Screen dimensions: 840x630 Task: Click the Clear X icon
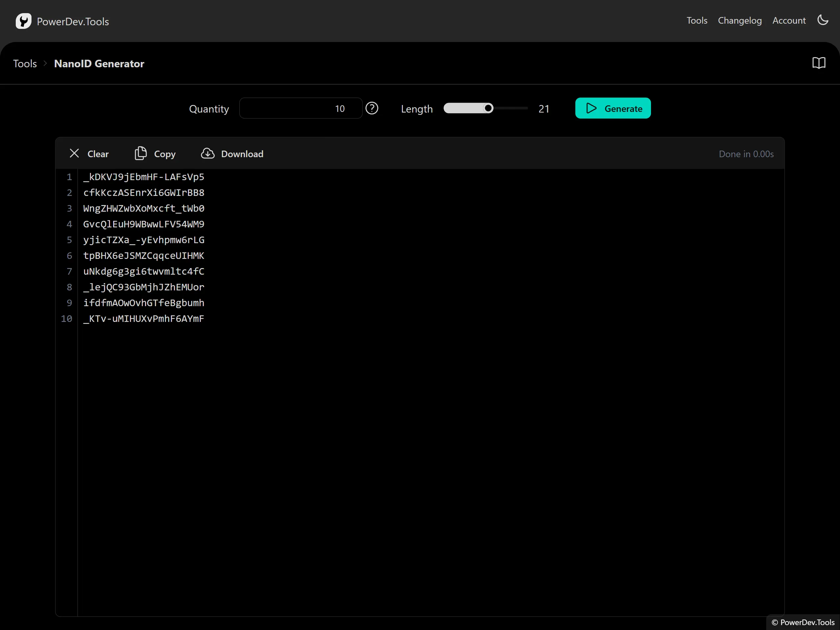coord(74,154)
